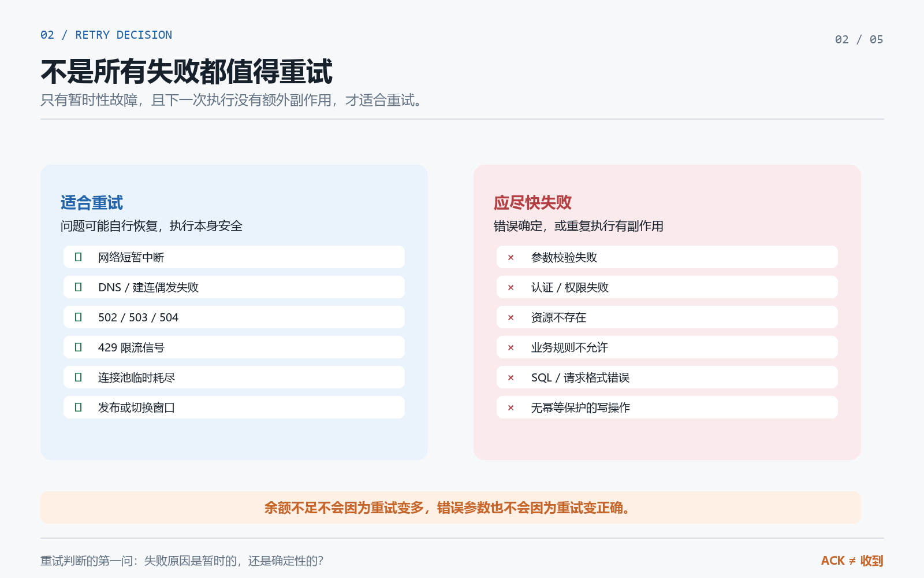Click the orange banner about 余额不足
Screen dimensions: 924x578
(x=450, y=507)
